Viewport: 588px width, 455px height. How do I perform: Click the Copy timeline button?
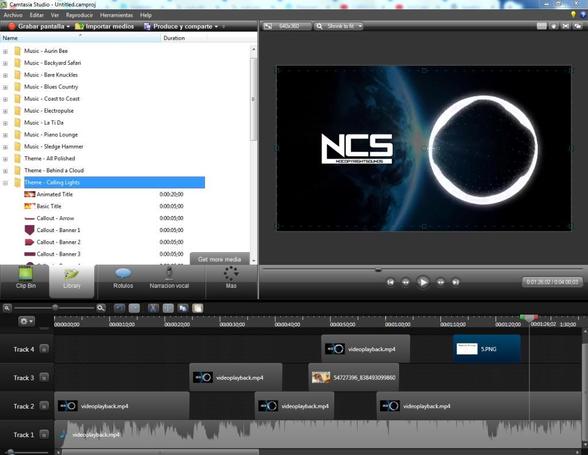click(183, 308)
